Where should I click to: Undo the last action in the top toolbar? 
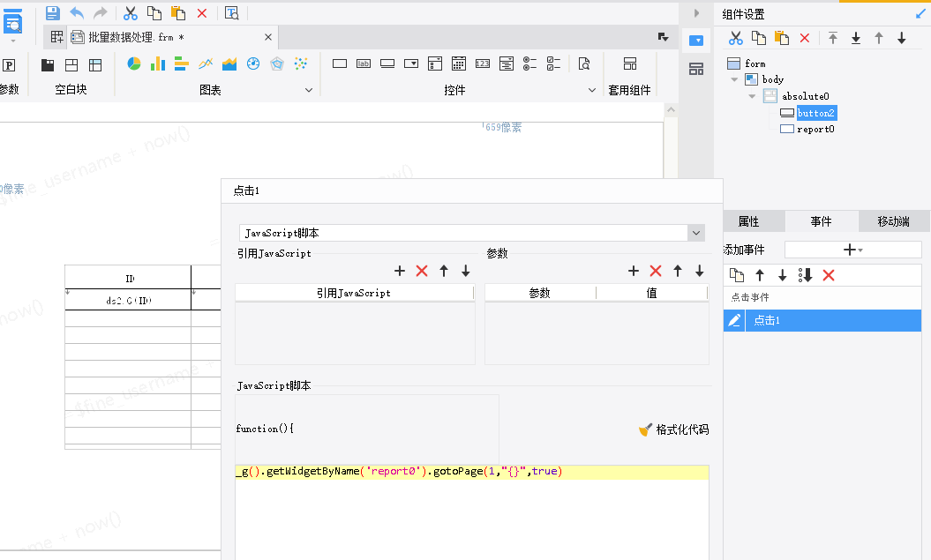coord(77,13)
